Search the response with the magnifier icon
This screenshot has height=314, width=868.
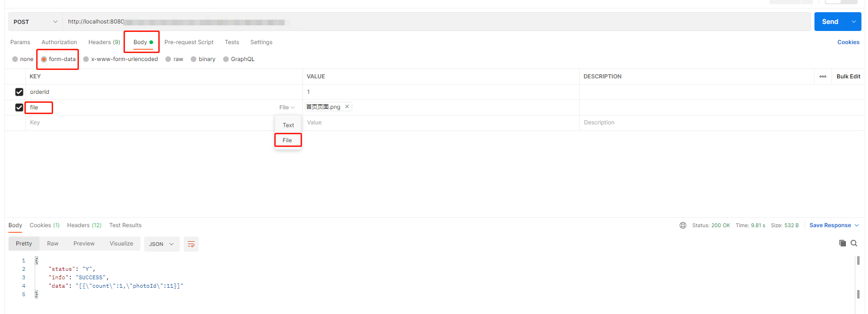coord(854,243)
